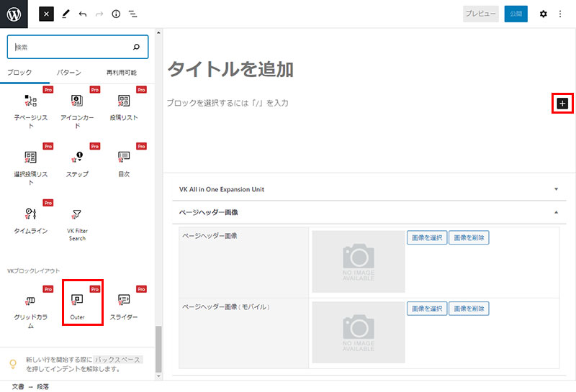
Task: Switch to the 再利用可能 tab
Action: 121,73
